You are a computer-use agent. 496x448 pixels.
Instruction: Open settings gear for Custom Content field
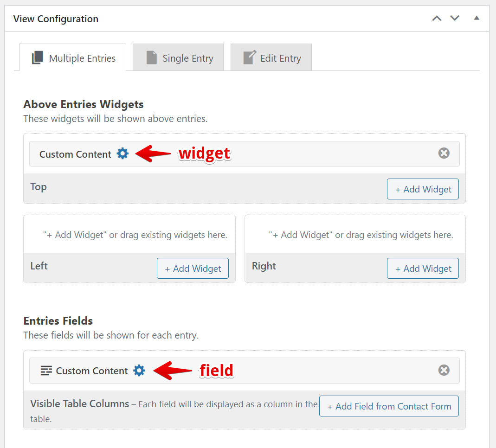point(139,370)
